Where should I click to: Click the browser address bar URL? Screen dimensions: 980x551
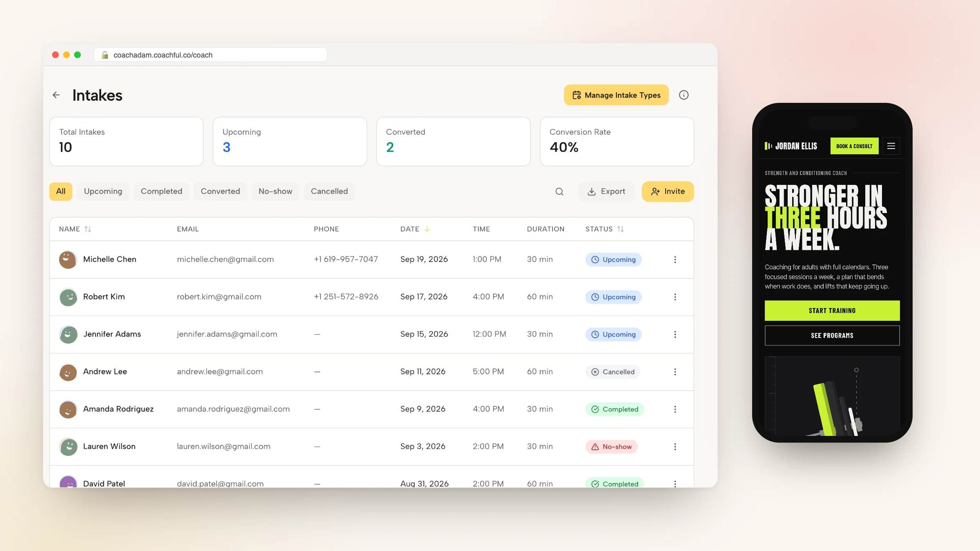click(163, 55)
